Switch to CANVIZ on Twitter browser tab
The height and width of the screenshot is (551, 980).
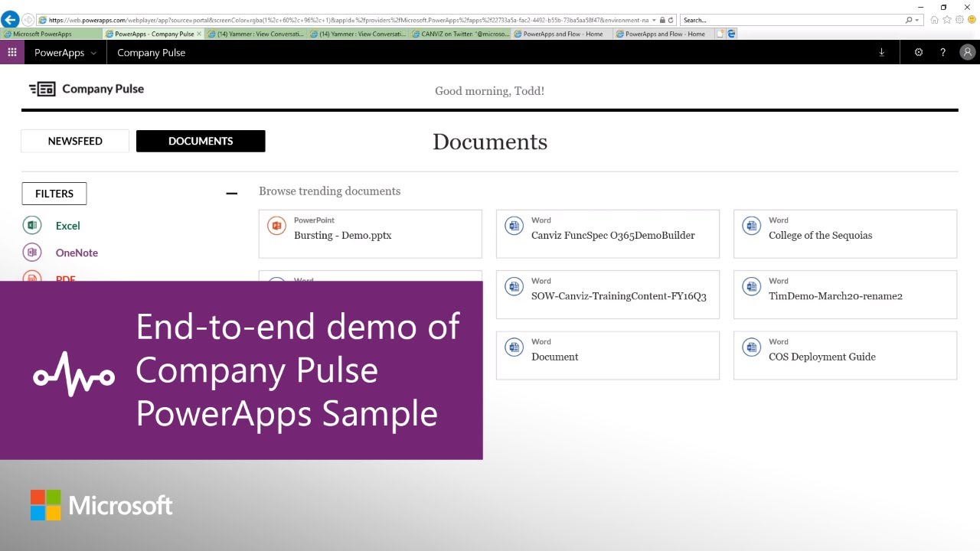tap(459, 34)
